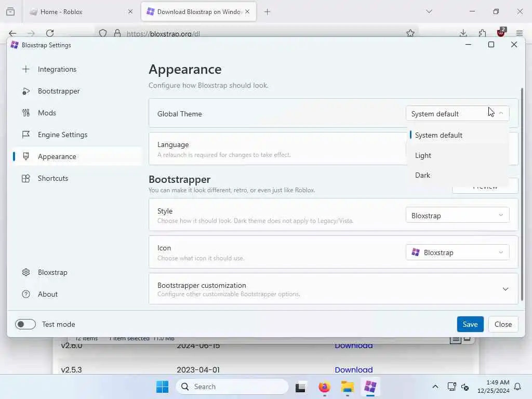Screen dimensions: 532x399
Task: Open a new browser tab
Action: click(x=268, y=12)
